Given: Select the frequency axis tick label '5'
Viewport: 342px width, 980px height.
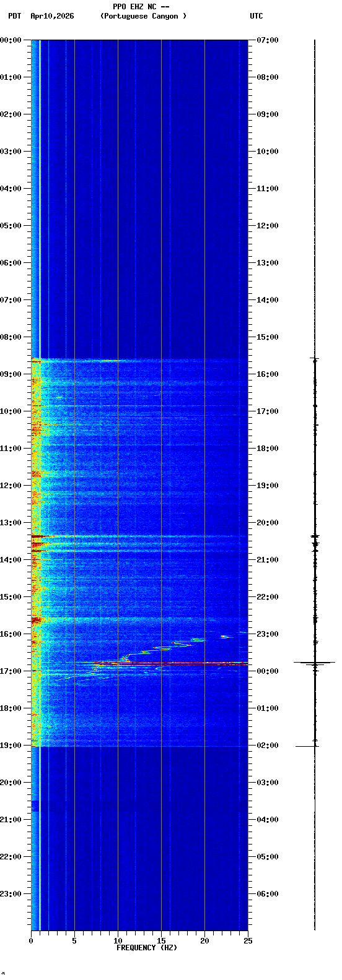Looking at the screenshot, I should pyautogui.click(x=74, y=941).
